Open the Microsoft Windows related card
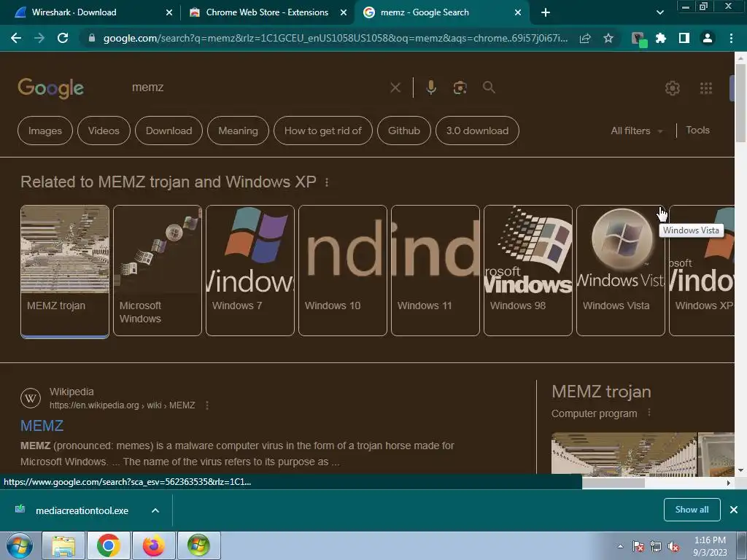The image size is (747, 560). pos(158,271)
